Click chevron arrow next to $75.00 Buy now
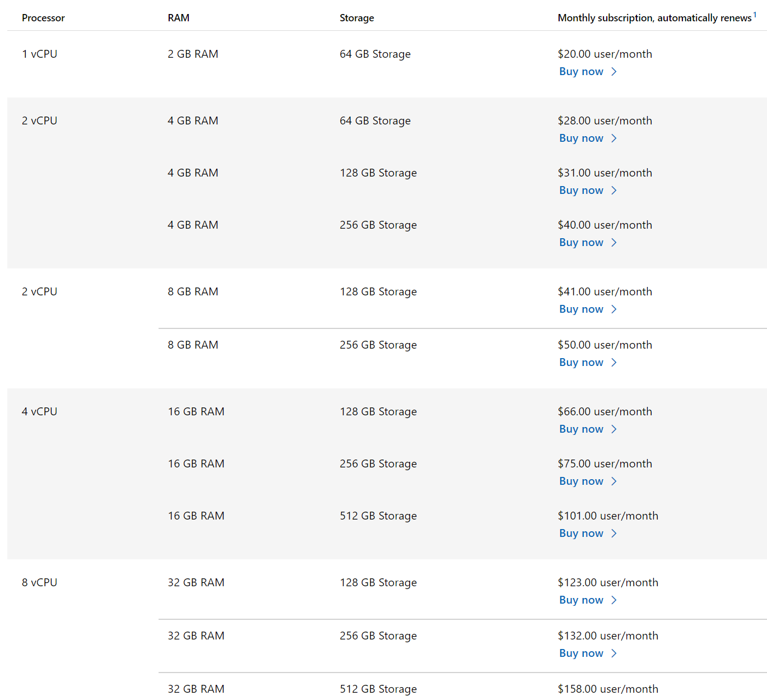 pyautogui.click(x=614, y=481)
